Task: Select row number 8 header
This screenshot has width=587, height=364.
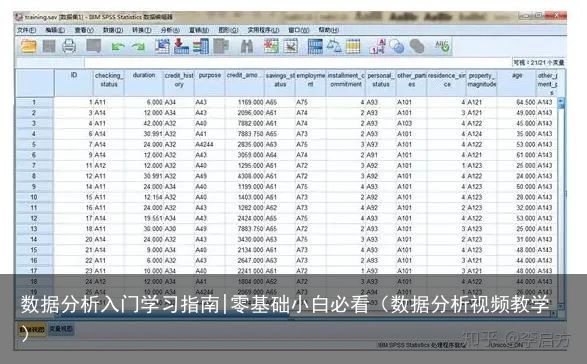Action: click(x=34, y=176)
